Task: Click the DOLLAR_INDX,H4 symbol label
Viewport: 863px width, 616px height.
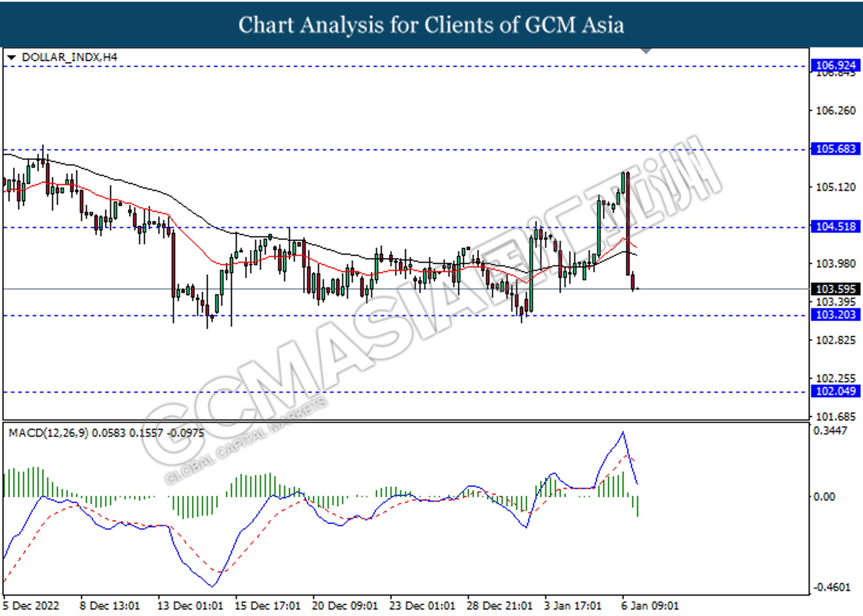Action: click(x=69, y=57)
